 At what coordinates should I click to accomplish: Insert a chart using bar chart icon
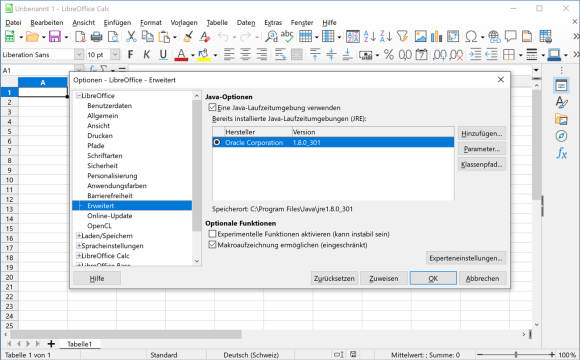click(436, 36)
